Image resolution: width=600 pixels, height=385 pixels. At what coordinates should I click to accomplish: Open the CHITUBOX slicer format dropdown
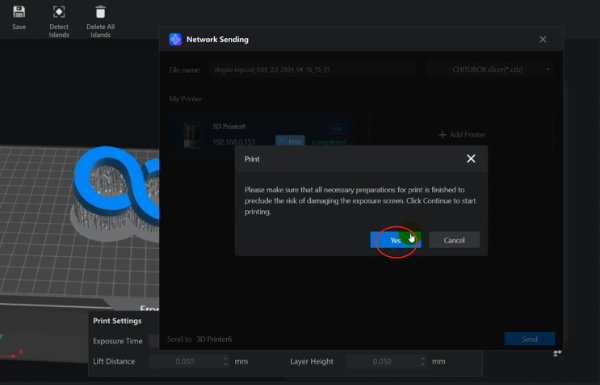coord(490,70)
